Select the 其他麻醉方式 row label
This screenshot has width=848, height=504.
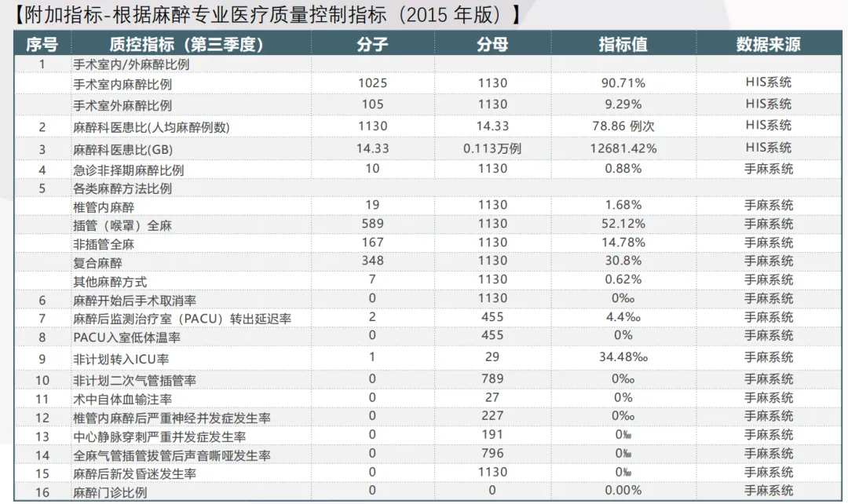coord(111,282)
